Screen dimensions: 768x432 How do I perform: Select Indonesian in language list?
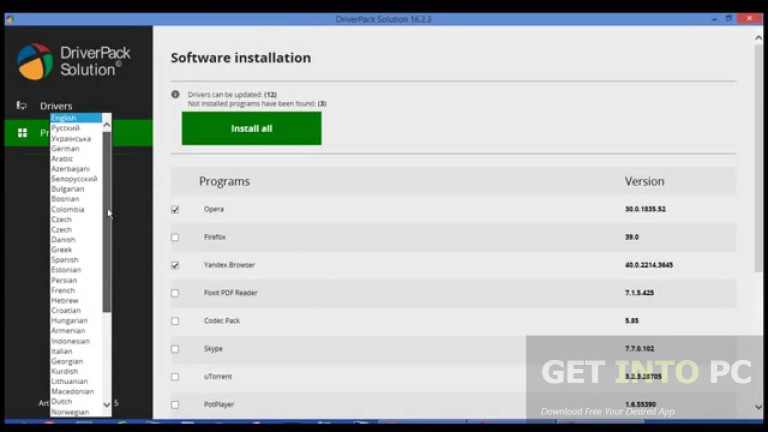pos(71,341)
